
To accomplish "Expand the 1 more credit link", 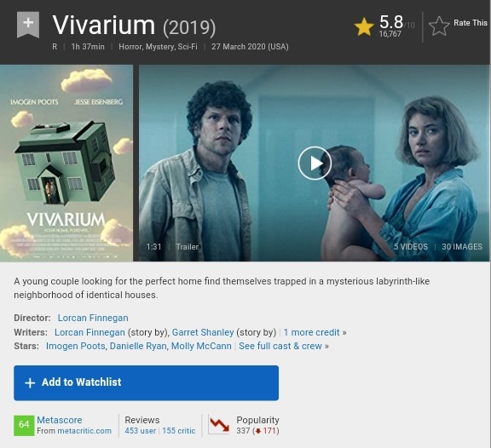I will tap(315, 332).
